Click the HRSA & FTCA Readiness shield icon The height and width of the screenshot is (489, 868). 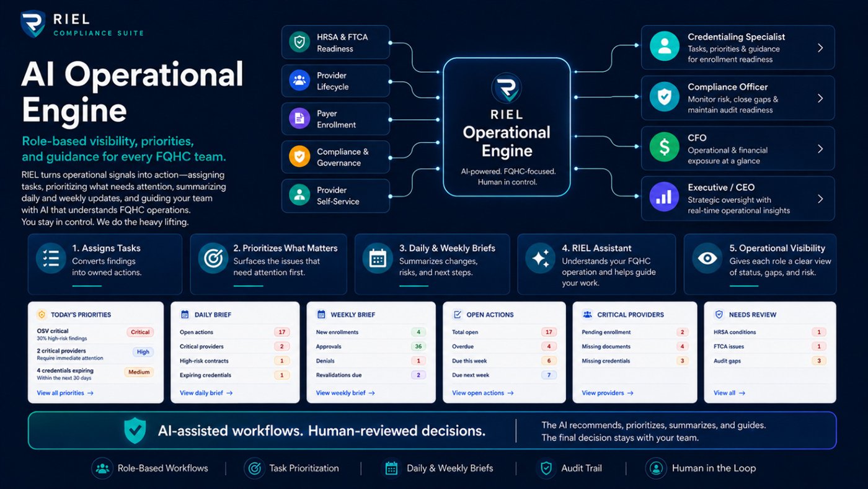(299, 42)
